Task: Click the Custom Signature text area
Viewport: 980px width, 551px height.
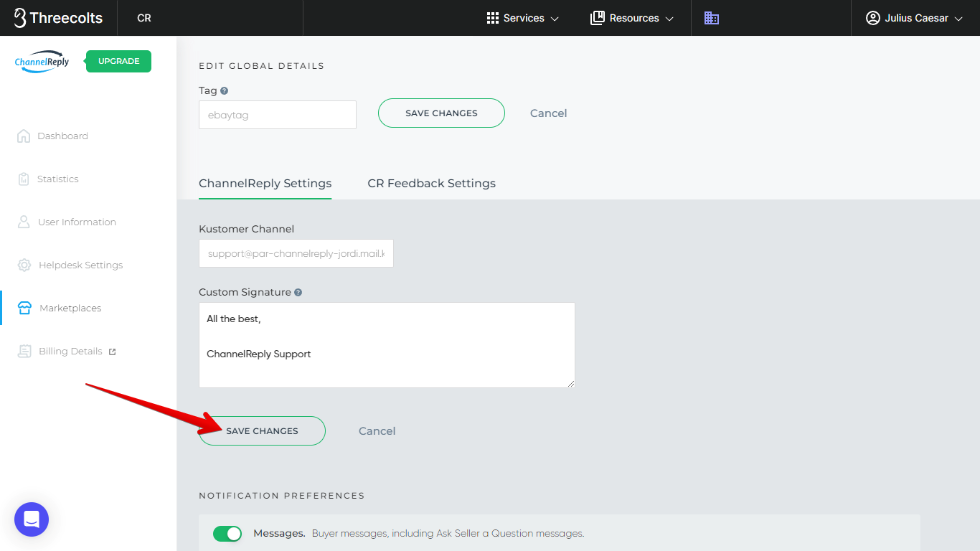Action: [387, 345]
